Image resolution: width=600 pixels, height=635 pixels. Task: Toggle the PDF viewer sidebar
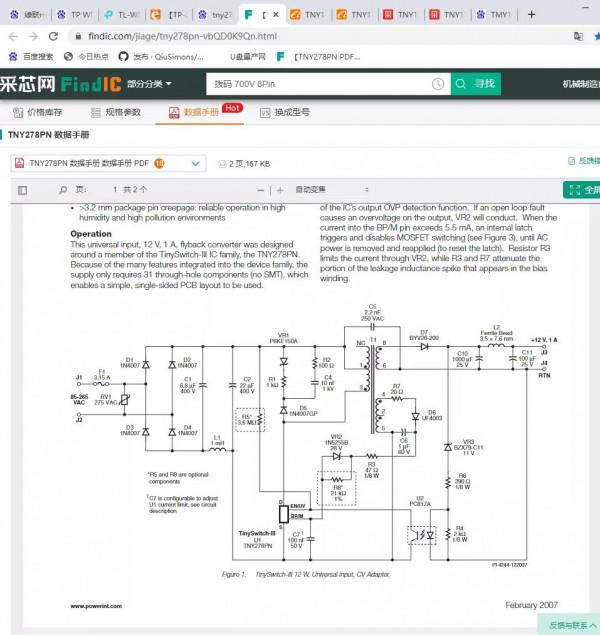pos(23,190)
